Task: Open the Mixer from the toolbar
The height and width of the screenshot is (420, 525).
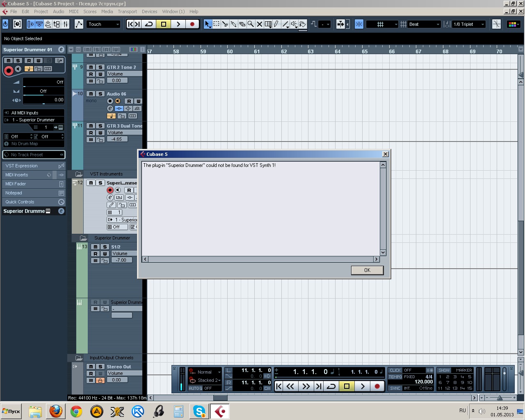Action: (66, 24)
